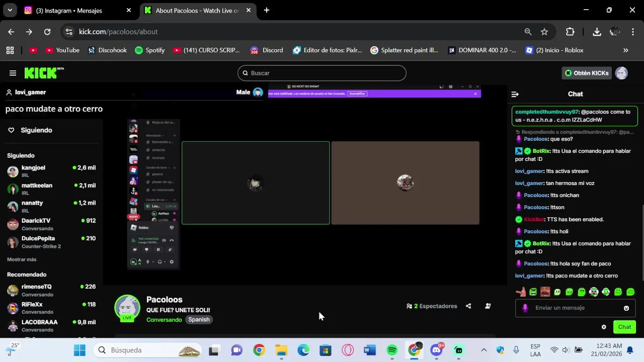Open Spotify bookmark

(150, 50)
